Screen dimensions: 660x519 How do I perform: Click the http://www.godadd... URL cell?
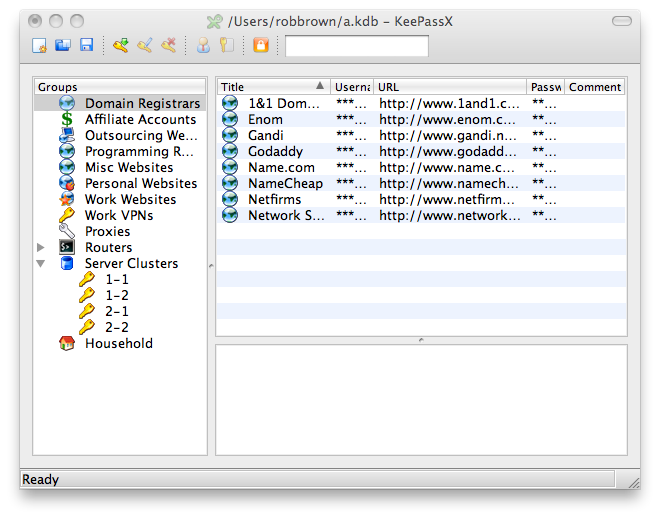(448, 152)
